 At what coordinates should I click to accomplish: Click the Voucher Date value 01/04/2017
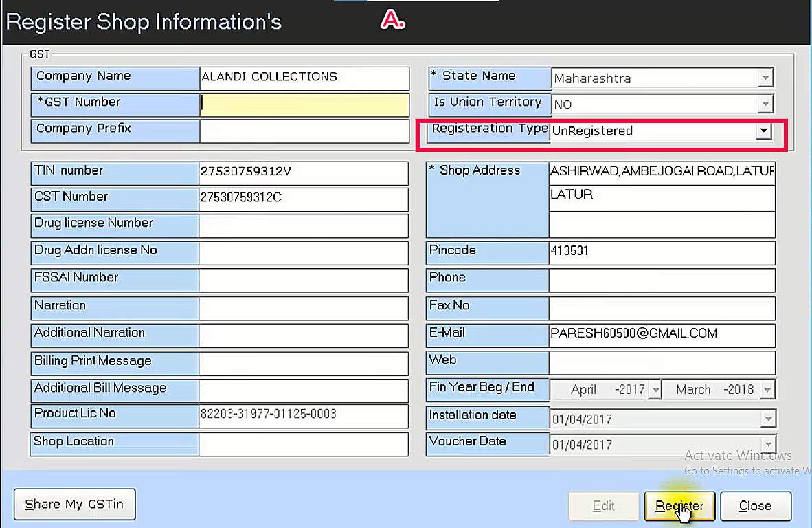pos(583,445)
